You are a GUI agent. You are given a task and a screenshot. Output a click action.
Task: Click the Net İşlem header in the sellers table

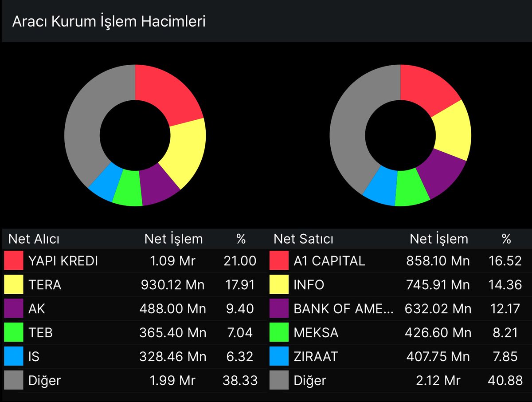439,239
